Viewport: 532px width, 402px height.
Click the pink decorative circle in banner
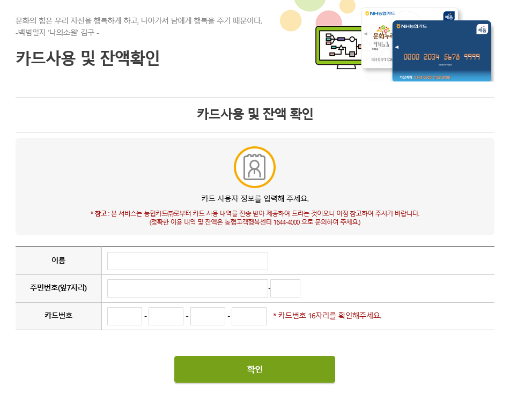click(328, 18)
